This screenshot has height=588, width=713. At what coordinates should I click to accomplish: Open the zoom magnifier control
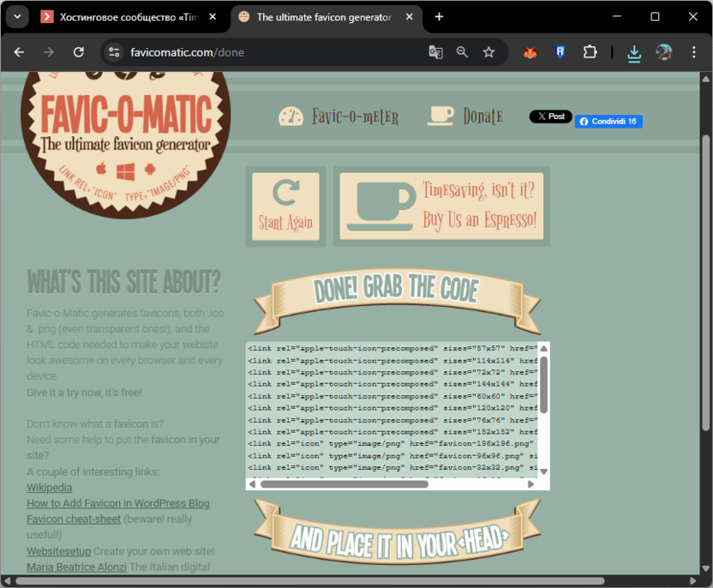pyautogui.click(x=462, y=52)
